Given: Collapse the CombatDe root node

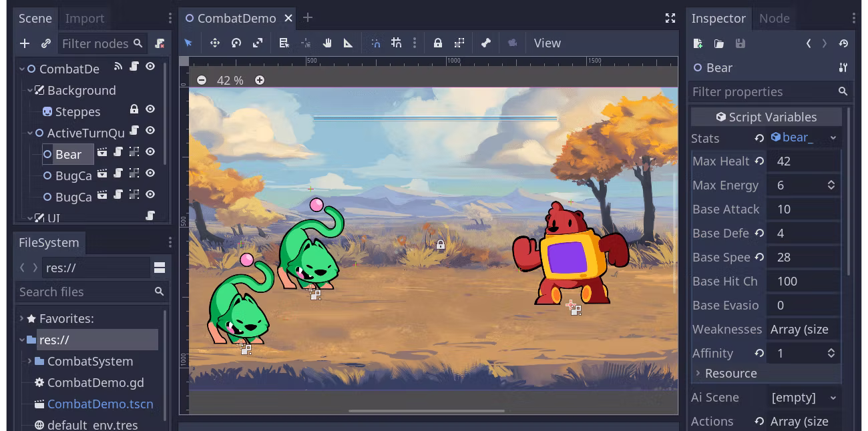Looking at the screenshot, I should click(x=22, y=69).
